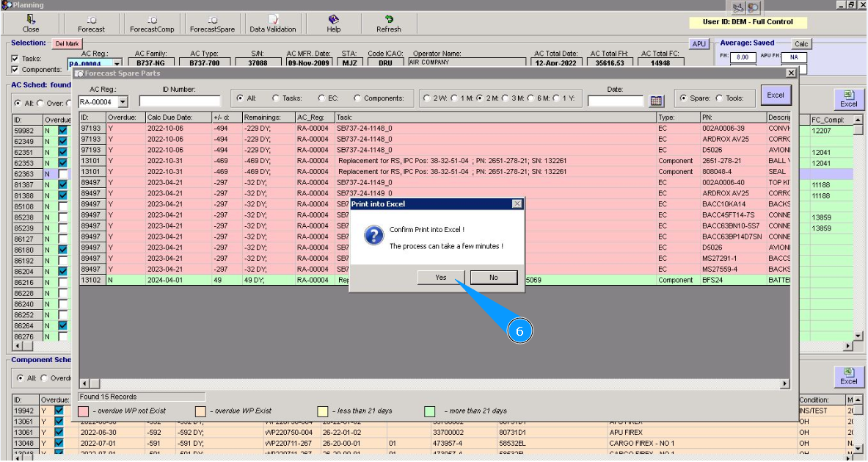Click the horizontal scrollbar in parts list
The width and height of the screenshot is (868, 462).
coord(433,383)
